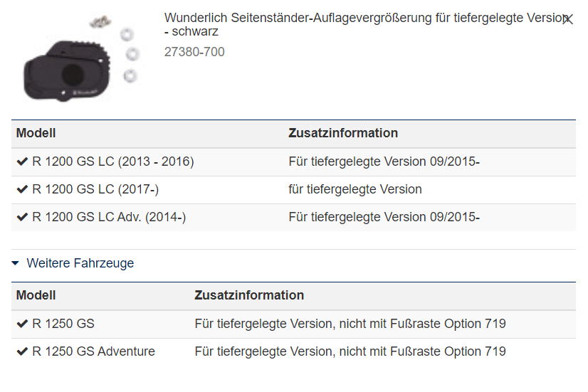588x392 pixels.
Task: Click the first table's Zusatzinformation column header
Action: (x=343, y=133)
